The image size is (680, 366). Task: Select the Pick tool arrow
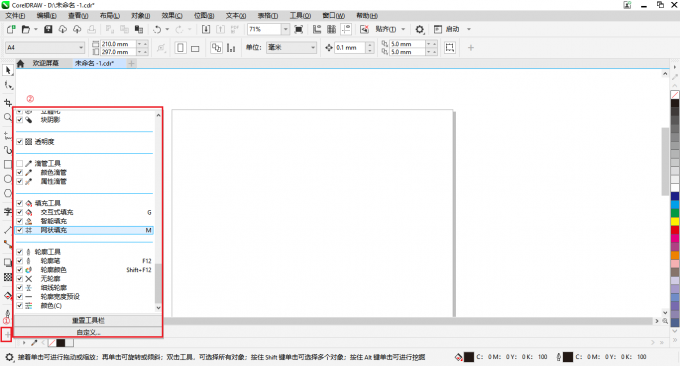coord(8,70)
